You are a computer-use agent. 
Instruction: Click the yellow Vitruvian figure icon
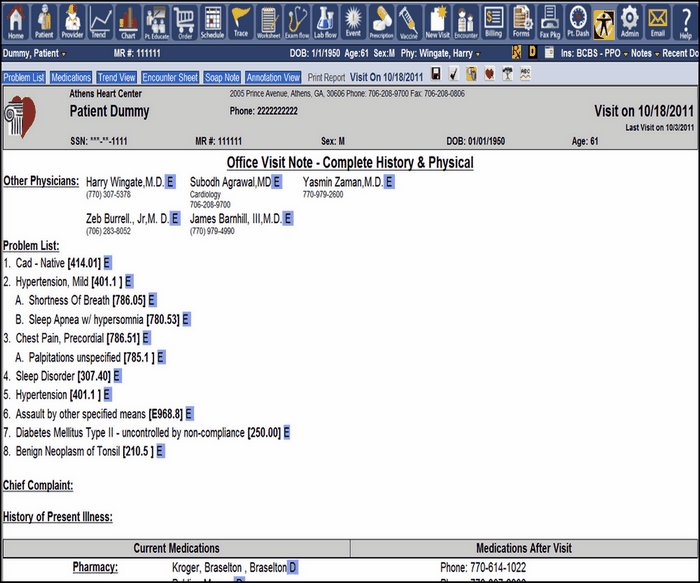coord(604,24)
